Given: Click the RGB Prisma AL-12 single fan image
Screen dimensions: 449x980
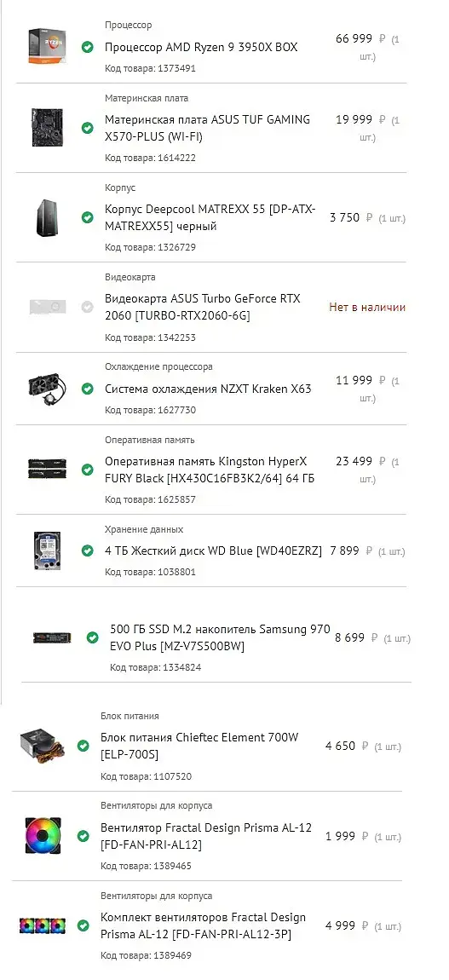Looking at the screenshot, I should [x=43, y=835].
